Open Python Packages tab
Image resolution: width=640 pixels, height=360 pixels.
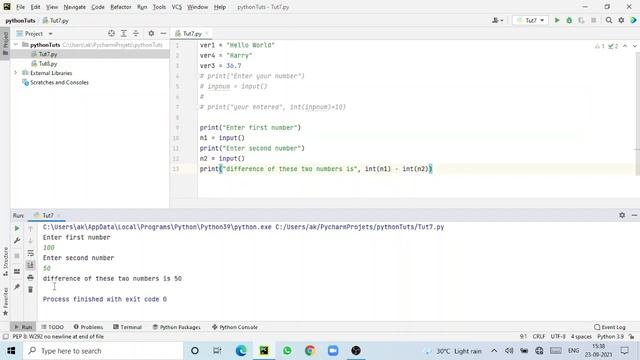coord(176,327)
